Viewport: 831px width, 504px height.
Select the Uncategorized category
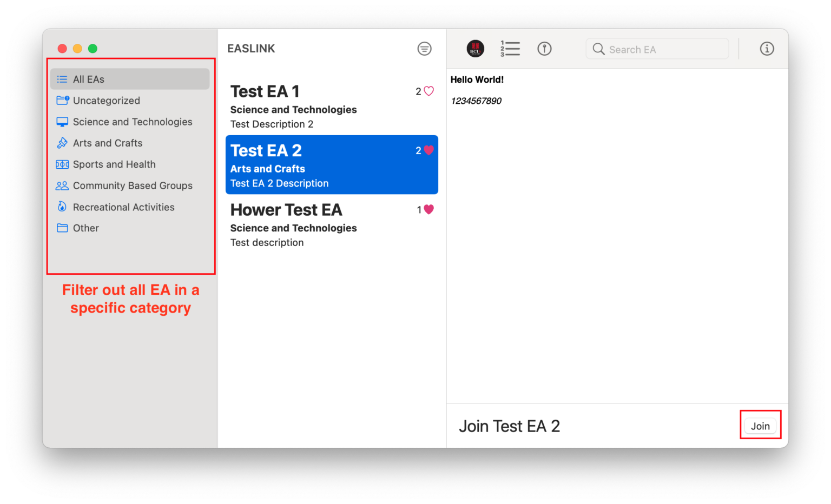(x=107, y=101)
